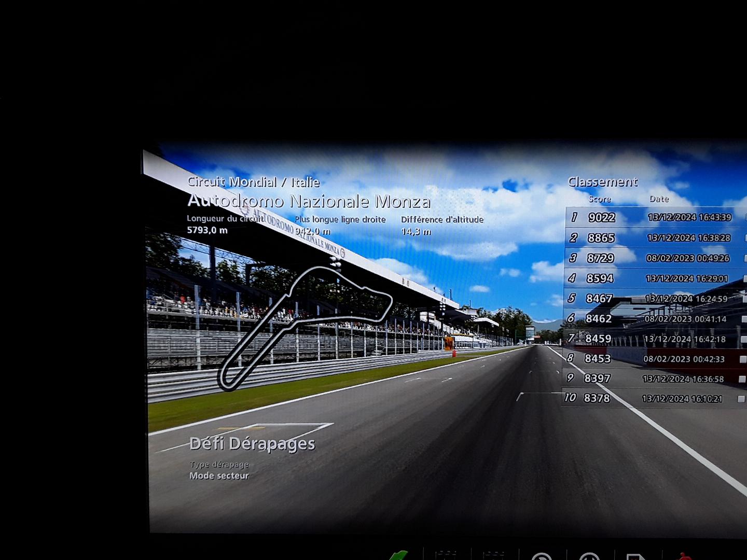
Task: Open the second grid icon in the bottom bar
Action: [493, 556]
